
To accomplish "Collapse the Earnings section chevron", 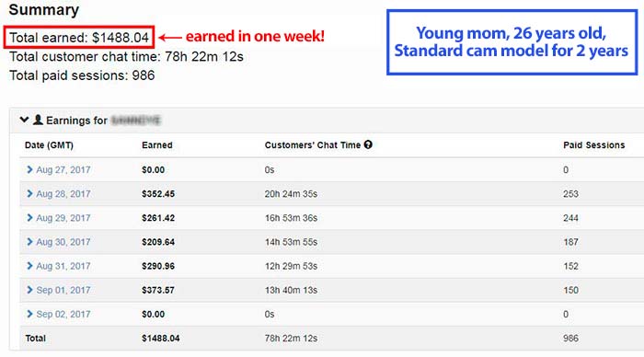I will (x=24, y=120).
